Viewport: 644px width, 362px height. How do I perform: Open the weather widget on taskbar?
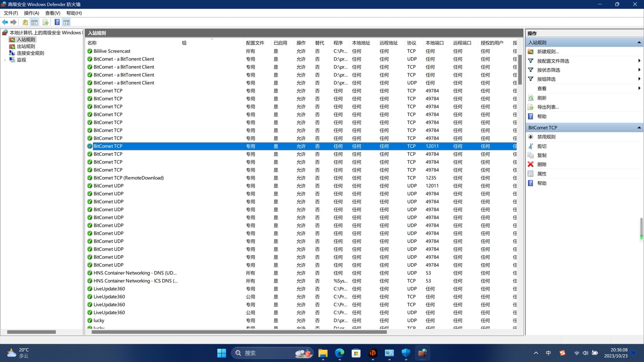(18, 353)
